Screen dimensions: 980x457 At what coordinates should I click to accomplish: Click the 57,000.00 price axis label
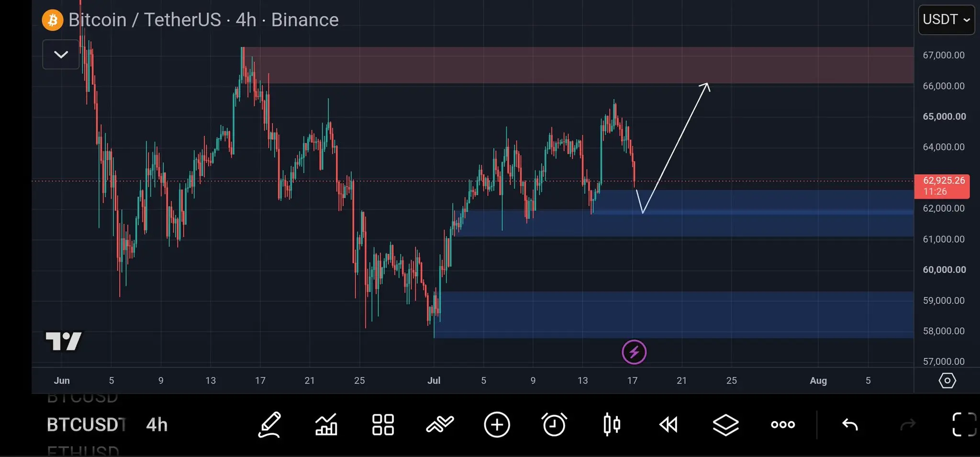(x=944, y=361)
